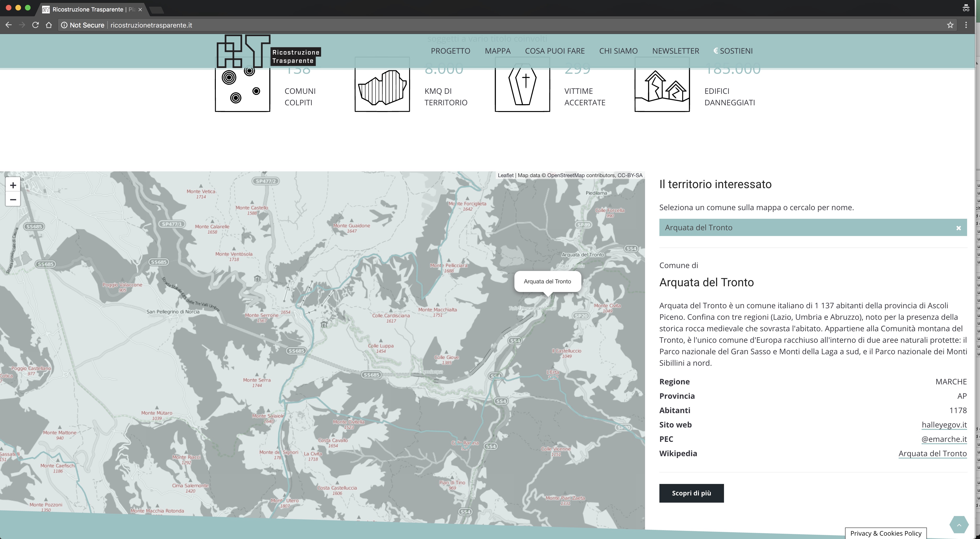Open the halleyegov.it website link
This screenshot has width=980, height=539.
click(x=945, y=424)
